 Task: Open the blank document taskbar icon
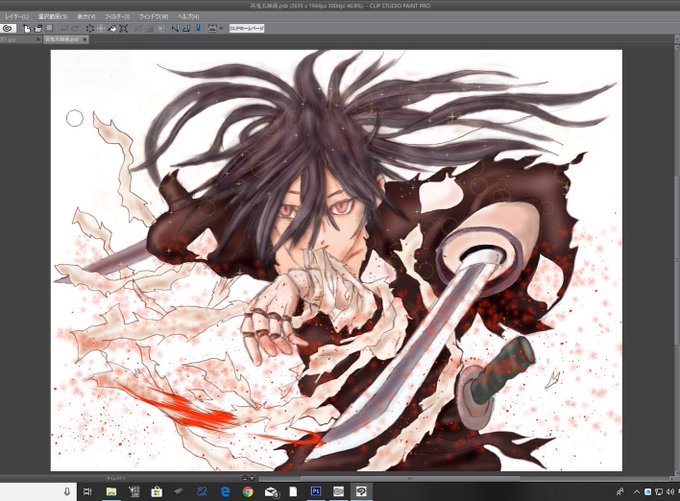(x=293, y=491)
